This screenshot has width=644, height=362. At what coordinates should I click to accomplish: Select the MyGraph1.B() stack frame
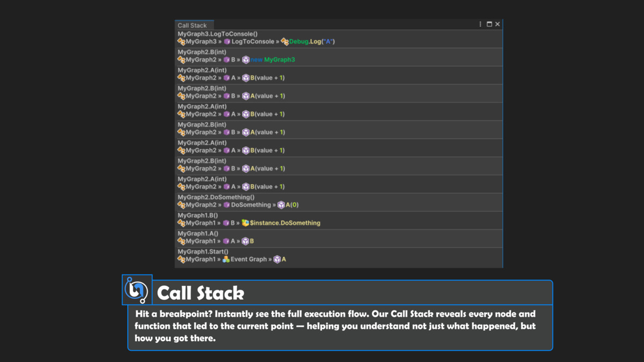click(x=197, y=215)
